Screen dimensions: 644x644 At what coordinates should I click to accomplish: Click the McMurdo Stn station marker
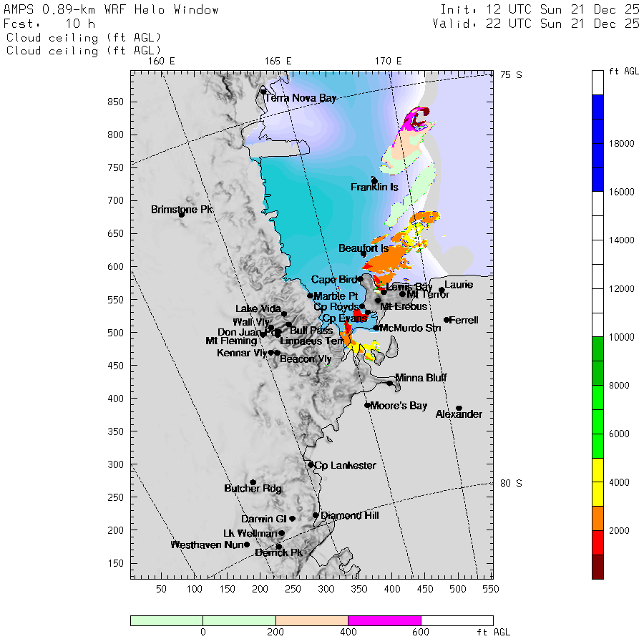pyautogui.click(x=376, y=328)
